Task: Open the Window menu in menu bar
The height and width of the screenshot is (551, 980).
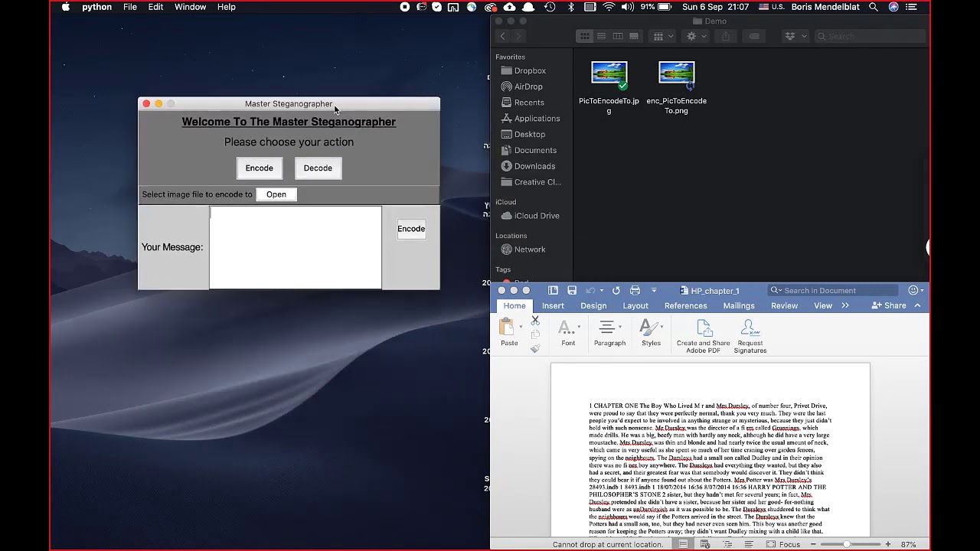Action: pos(190,7)
